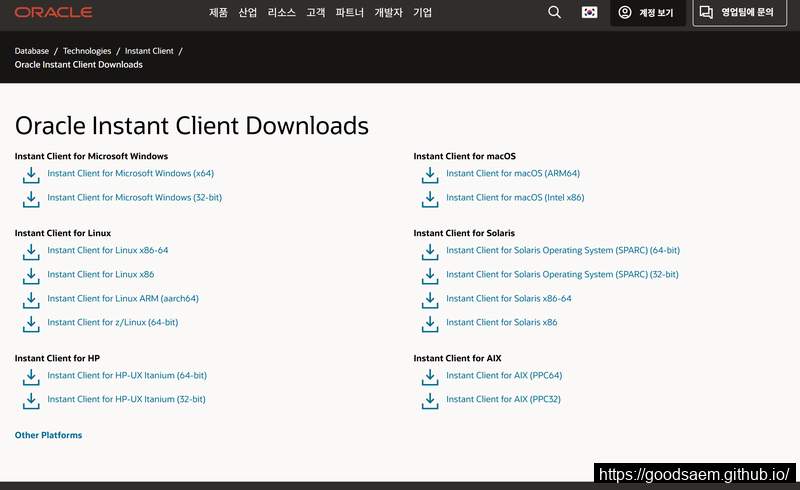Open Instant Client for macOS (ARM64) link
The height and width of the screenshot is (490, 800).
[x=513, y=174]
